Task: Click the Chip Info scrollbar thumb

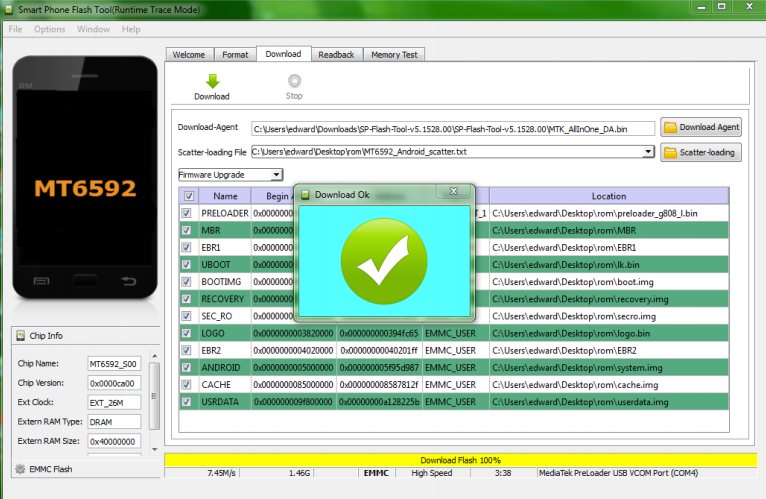Action: pyautogui.click(x=154, y=396)
